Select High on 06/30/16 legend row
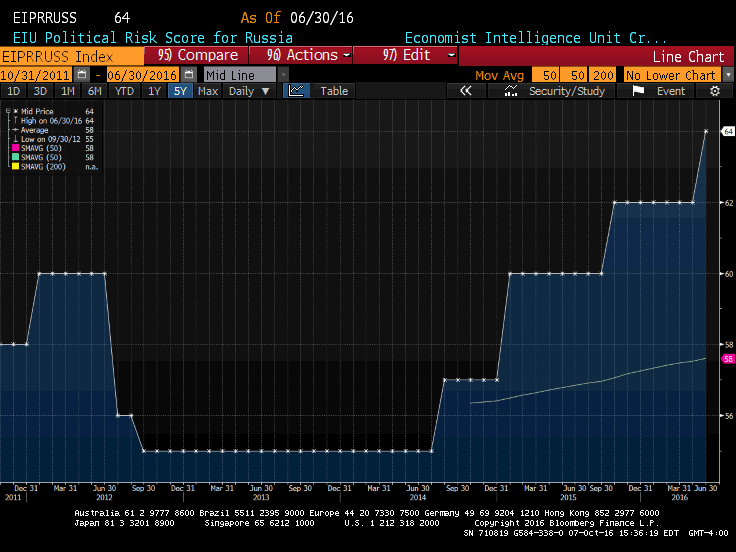736x552 pixels. point(52,121)
